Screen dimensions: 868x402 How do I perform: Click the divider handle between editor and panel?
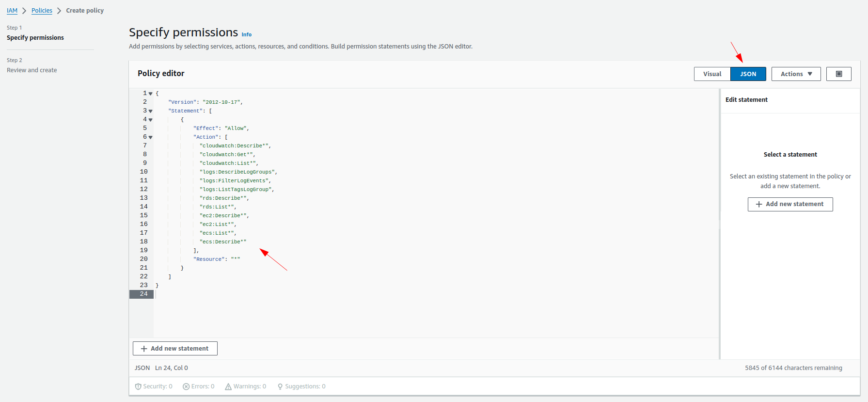[x=720, y=224]
